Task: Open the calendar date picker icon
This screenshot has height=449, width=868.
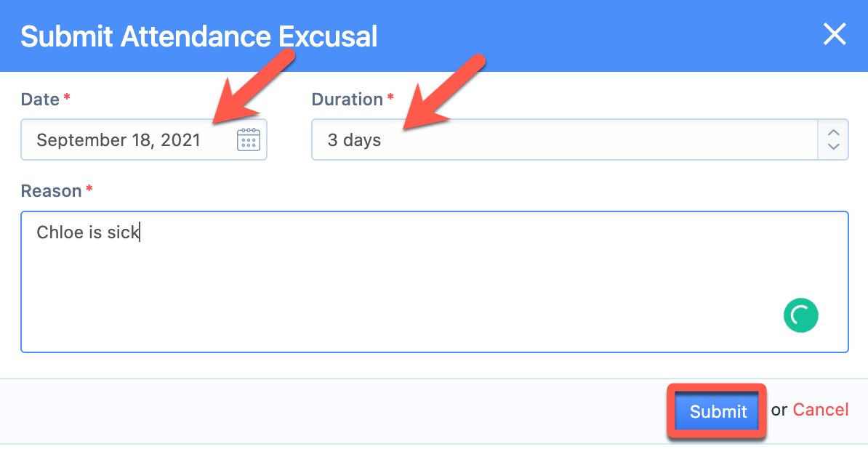Action: tap(249, 139)
